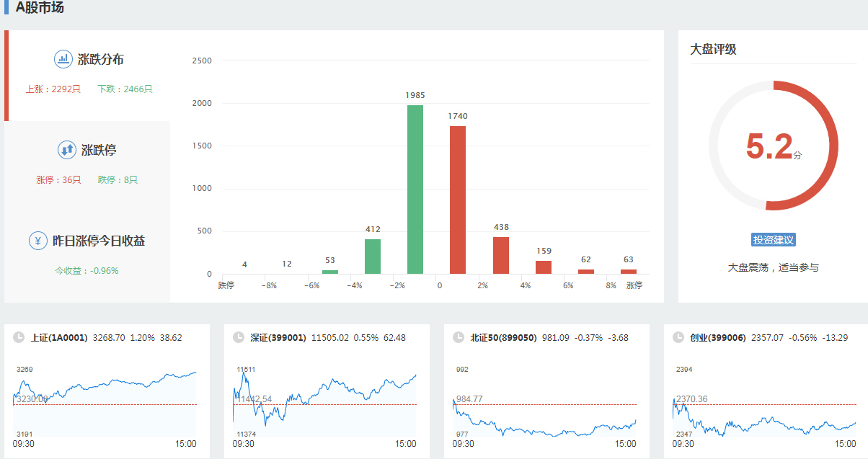Screen dimensions: 868x459
Task: Click the red bar labeled 1740
Action: pyautogui.click(x=458, y=200)
